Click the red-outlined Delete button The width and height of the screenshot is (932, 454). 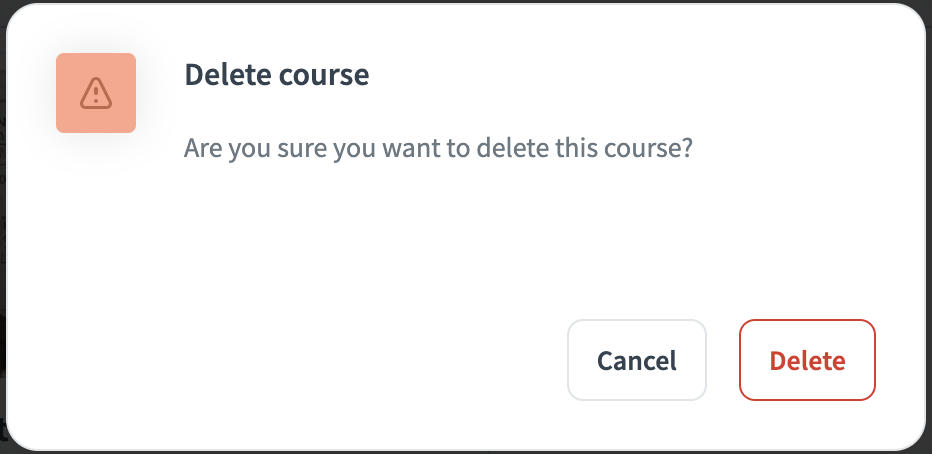pos(807,360)
